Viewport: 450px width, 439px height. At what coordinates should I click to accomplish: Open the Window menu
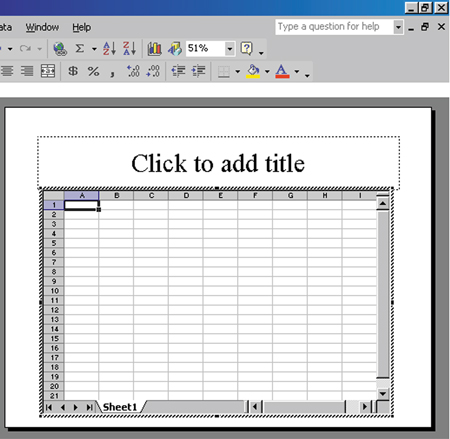point(42,27)
